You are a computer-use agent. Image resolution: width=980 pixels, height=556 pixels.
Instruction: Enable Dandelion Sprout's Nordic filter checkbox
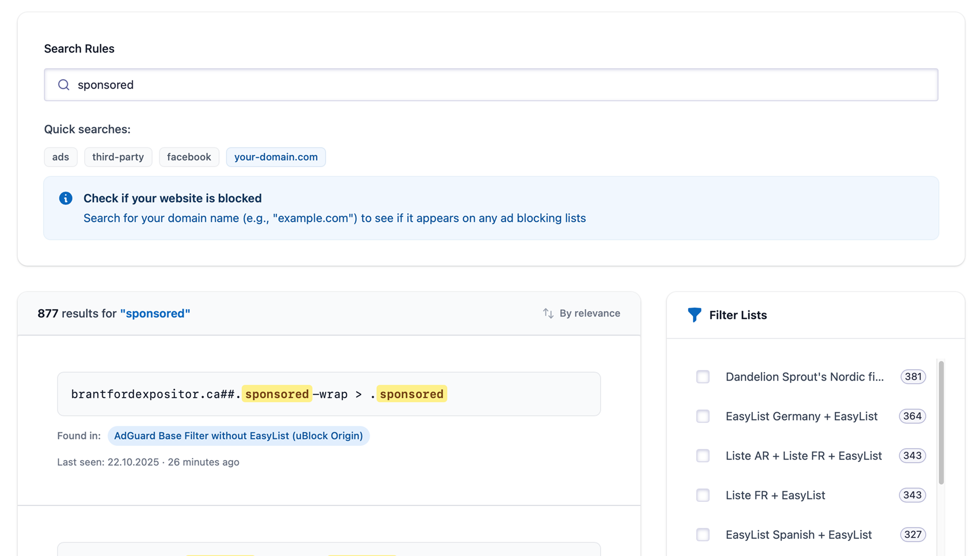[703, 376]
